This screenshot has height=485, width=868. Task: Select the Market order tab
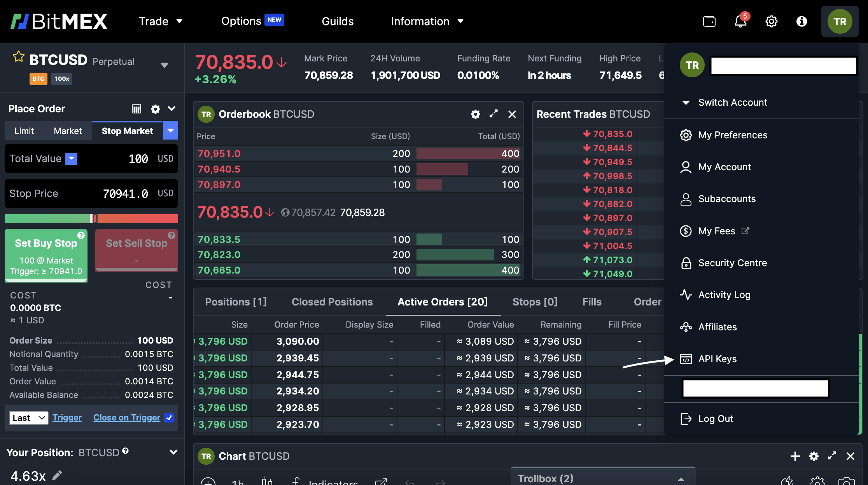click(68, 131)
